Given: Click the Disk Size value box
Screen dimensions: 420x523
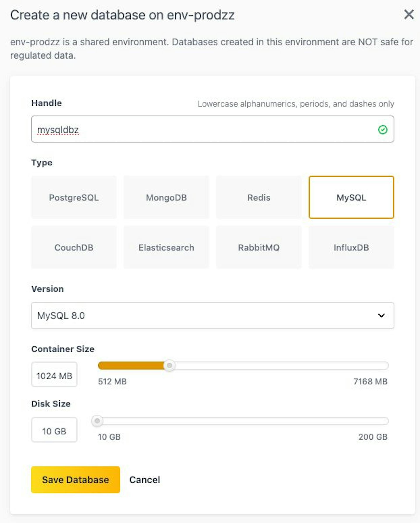Looking at the screenshot, I should (x=54, y=430).
